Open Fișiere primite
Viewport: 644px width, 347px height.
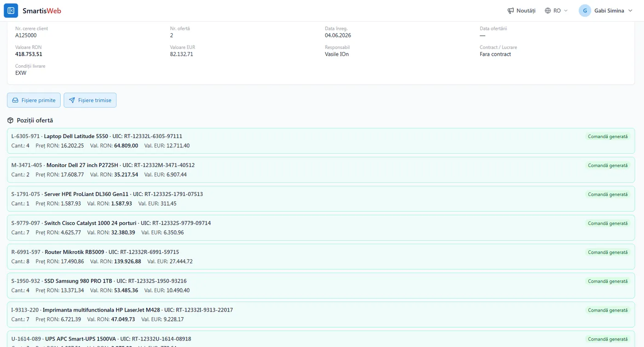pos(34,100)
